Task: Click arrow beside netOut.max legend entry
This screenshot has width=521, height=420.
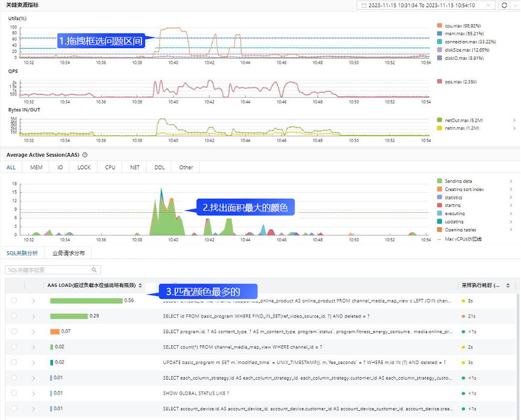Action: [x=514, y=120]
